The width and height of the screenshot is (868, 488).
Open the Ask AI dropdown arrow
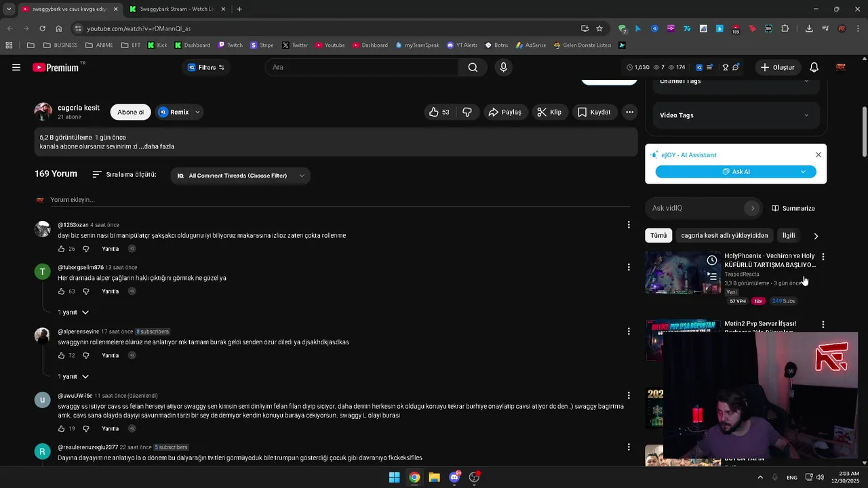click(x=803, y=171)
